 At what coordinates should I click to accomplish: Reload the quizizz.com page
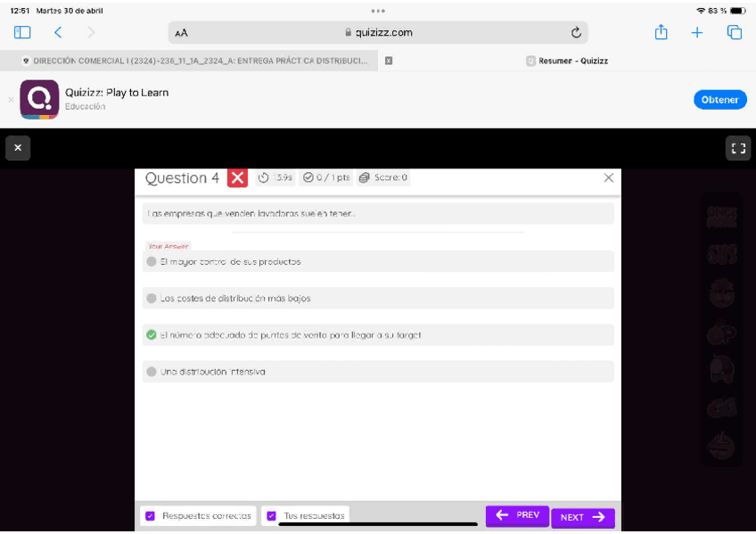(x=576, y=32)
